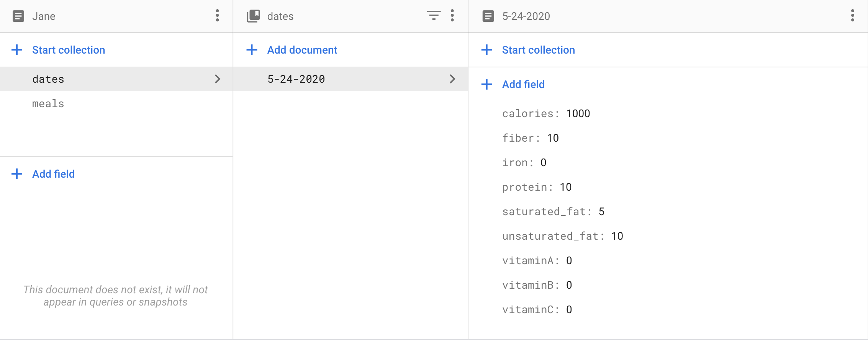
Task: Expand the 5-24-2020 document row chevron
Action: tap(452, 79)
